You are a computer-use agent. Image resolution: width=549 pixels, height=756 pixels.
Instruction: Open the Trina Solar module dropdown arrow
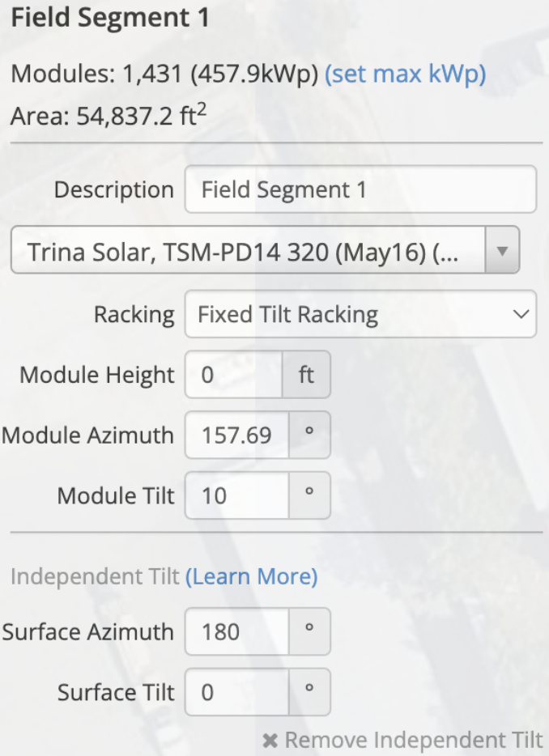[502, 251]
